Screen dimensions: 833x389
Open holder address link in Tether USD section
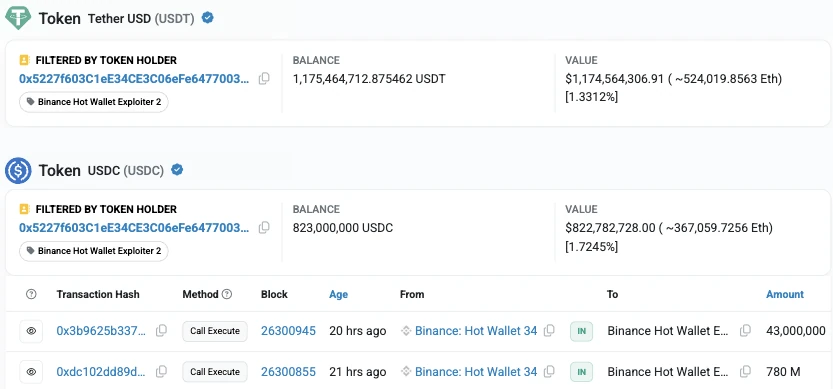[x=134, y=79]
